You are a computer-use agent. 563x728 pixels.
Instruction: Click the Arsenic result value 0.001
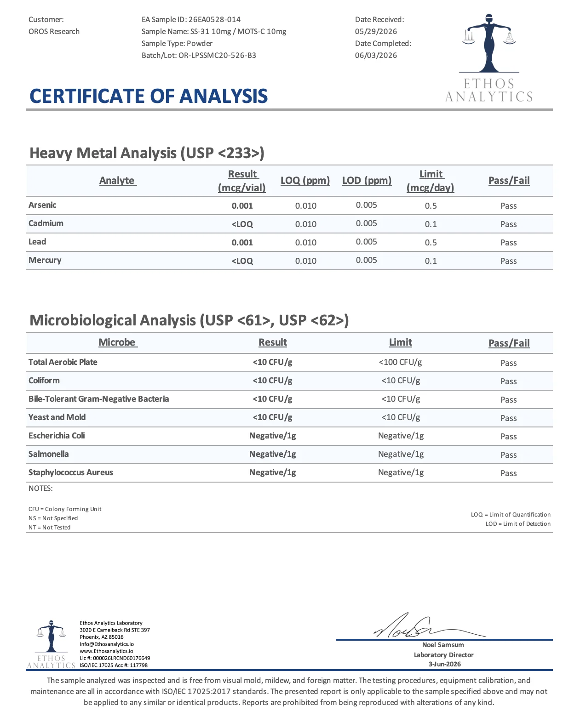tap(242, 206)
